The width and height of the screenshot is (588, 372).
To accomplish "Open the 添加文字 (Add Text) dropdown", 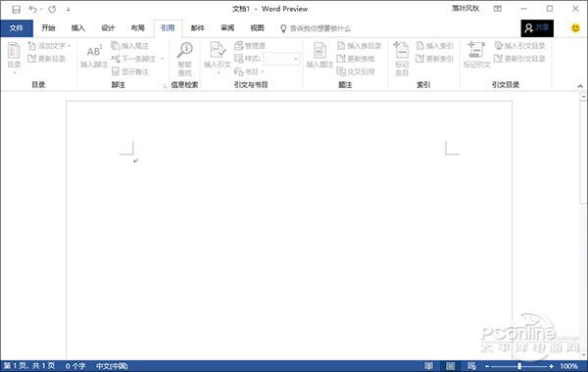I will [49, 46].
